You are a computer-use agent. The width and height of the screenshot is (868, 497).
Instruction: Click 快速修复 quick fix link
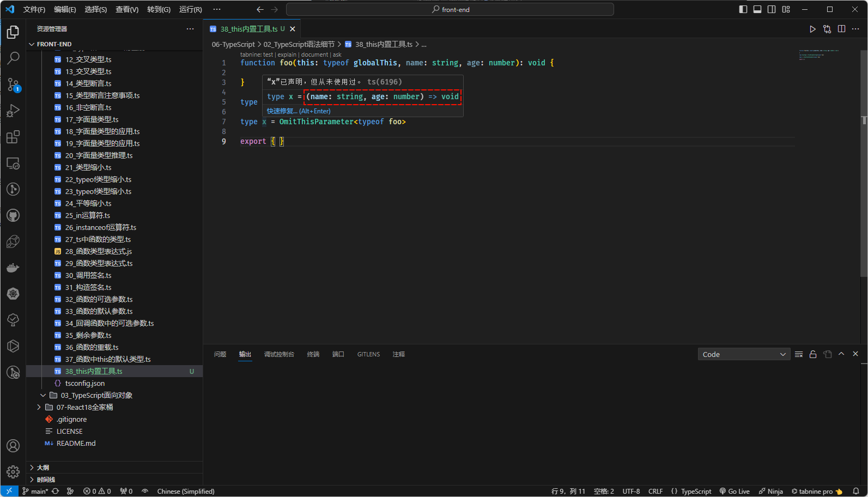point(282,111)
